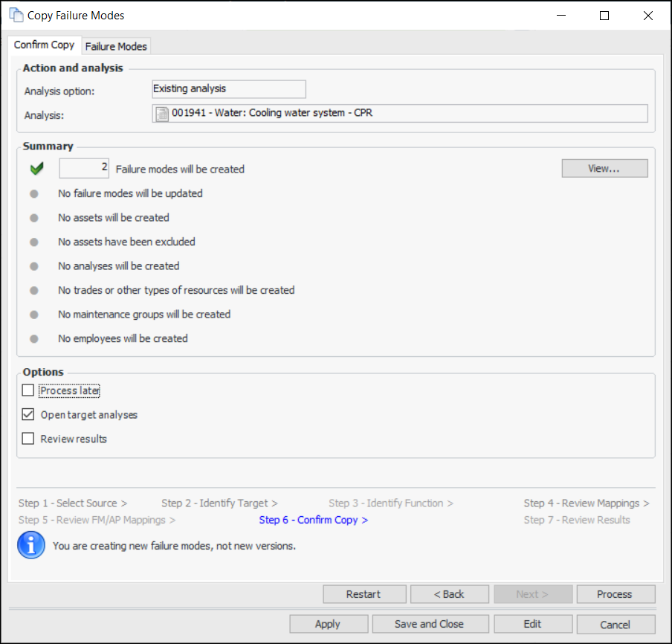The height and width of the screenshot is (644, 672).
Task: Click text 'No maintenance groups will be created'
Action: 144,315
